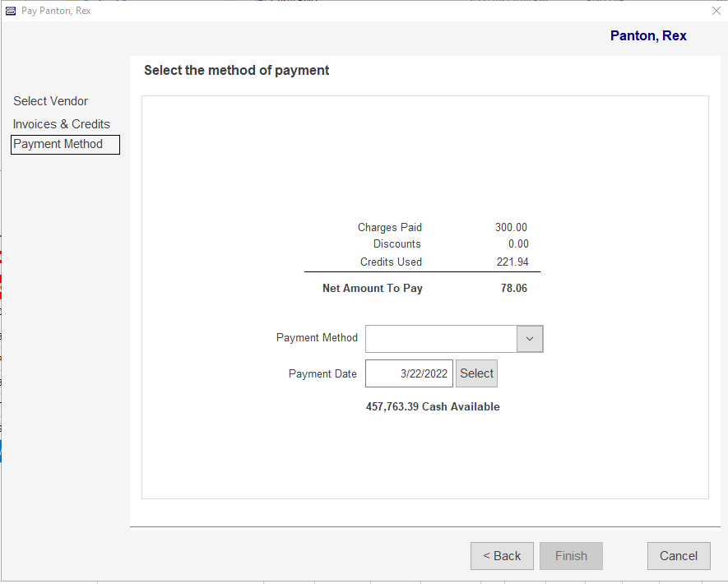Close the Pay Panton, Rex dialog
This screenshot has width=728, height=584.
(x=716, y=11)
